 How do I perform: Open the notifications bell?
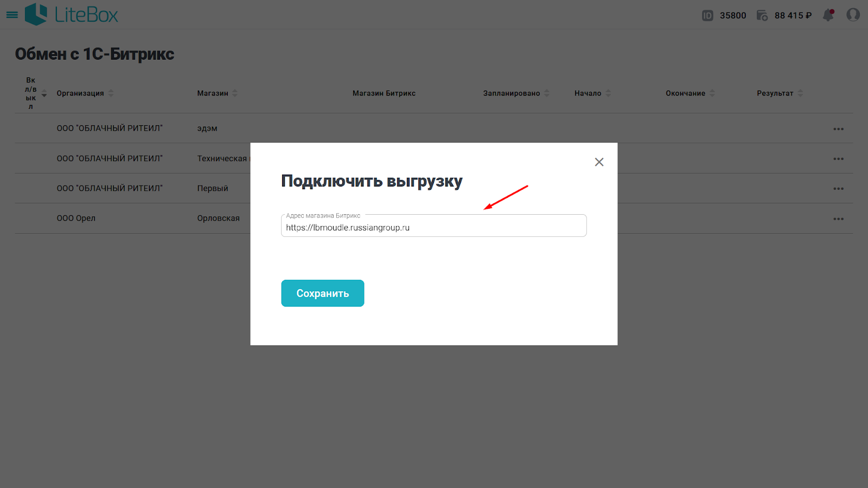pos(828,15)
